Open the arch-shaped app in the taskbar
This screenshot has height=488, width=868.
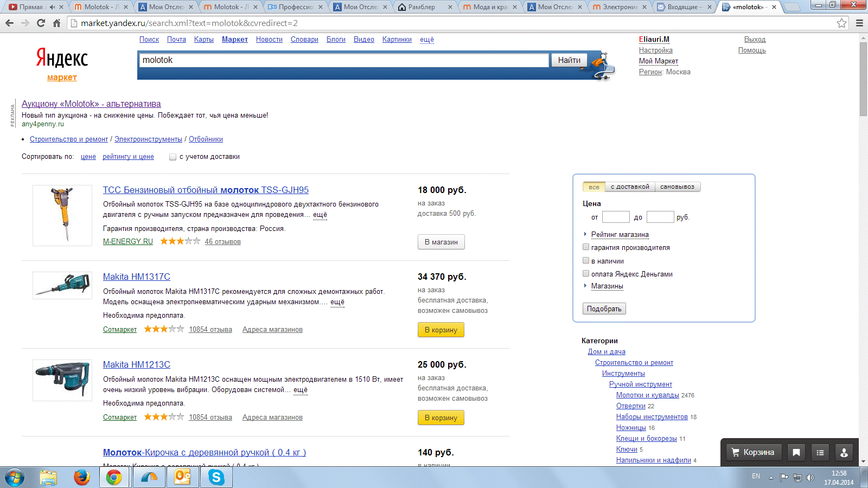149,477
